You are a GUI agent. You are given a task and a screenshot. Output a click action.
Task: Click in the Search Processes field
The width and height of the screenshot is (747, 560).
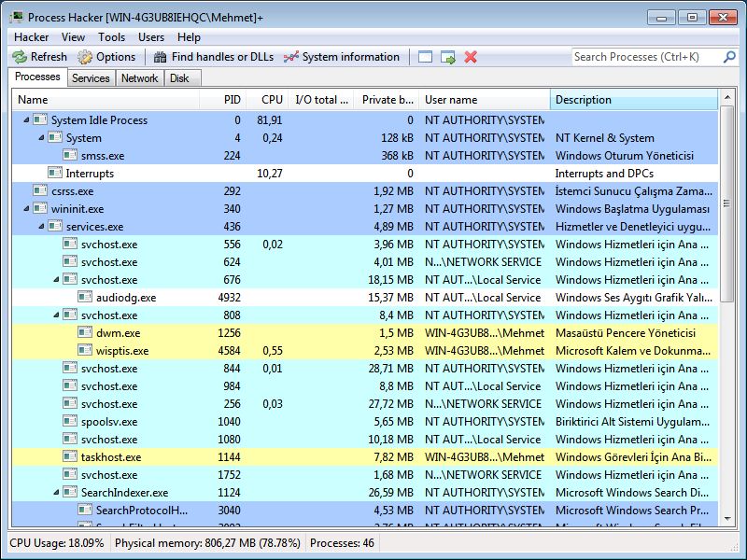tap(645, 57)
